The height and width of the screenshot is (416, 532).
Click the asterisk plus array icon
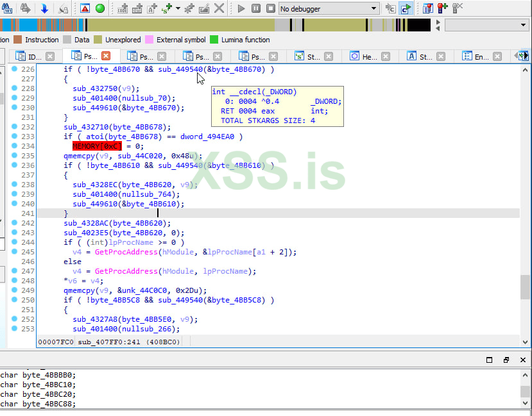(189, 8)
